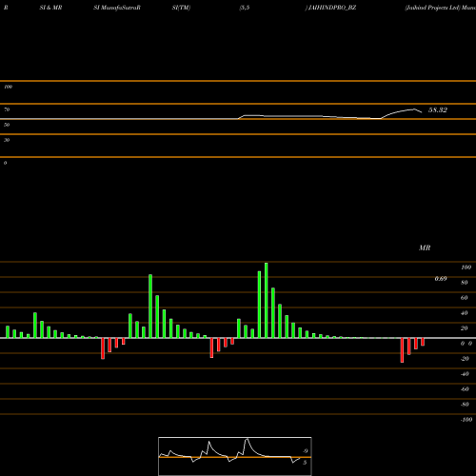Select the "(5,5" parameter text

pyautogui.click(x=245, y=8)
